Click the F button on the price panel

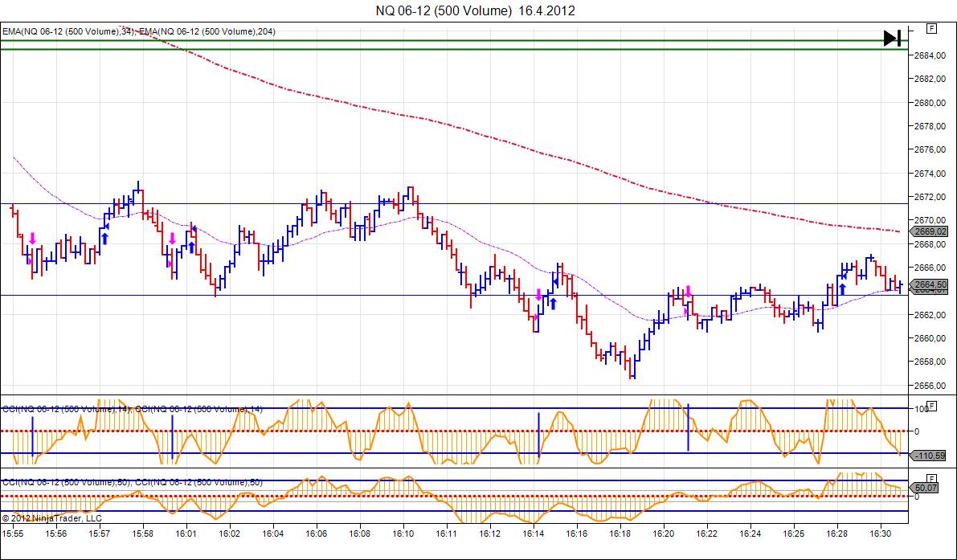pyautogui.click(x=930, y=28)
